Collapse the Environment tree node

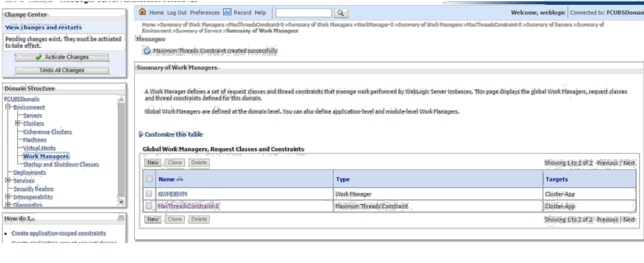point(8,107)
